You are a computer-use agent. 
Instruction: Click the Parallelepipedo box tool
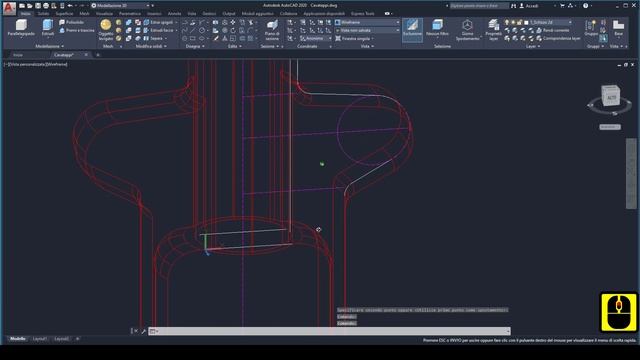point(21,28)
